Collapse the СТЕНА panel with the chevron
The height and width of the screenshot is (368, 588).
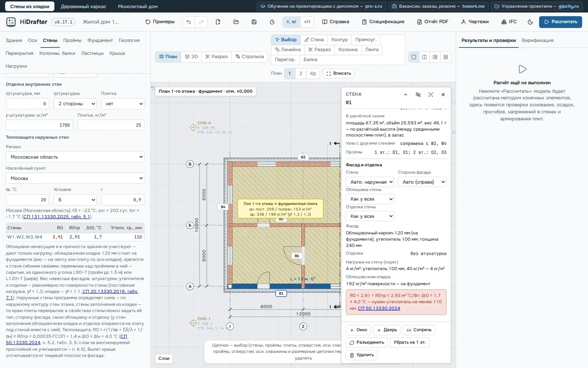click(x=406, y=95)
